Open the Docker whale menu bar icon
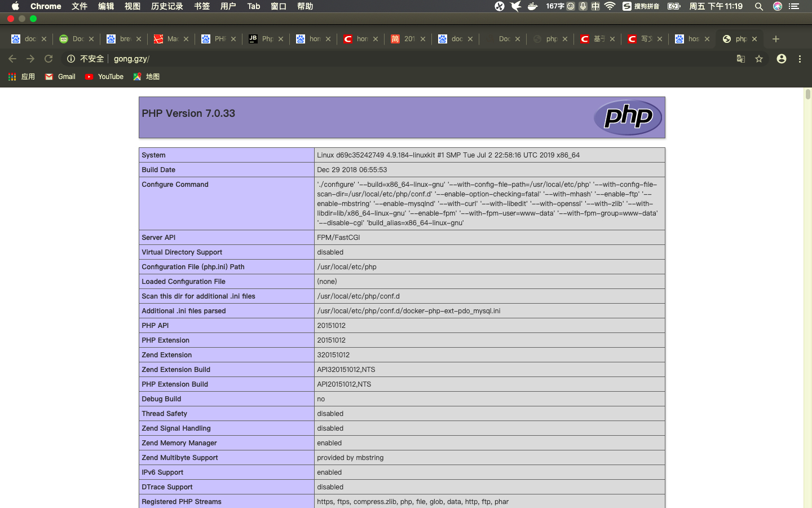This screenshot has width=812, height=508. 532,6
